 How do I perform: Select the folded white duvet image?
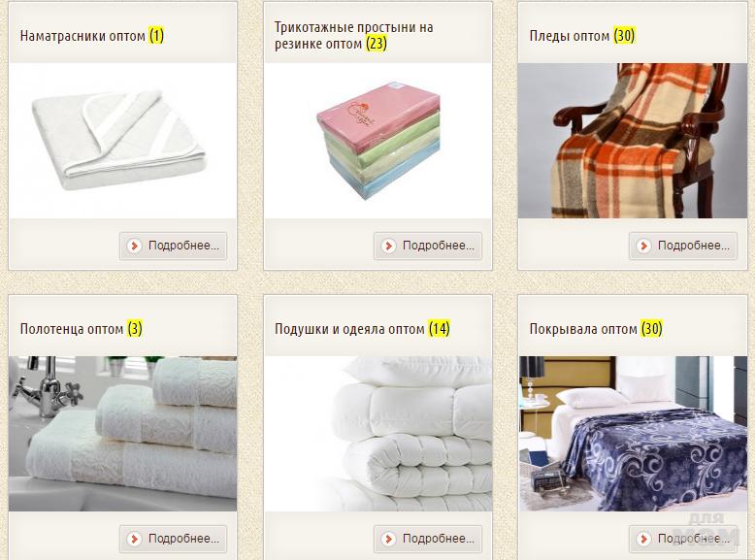click(377, 434)
